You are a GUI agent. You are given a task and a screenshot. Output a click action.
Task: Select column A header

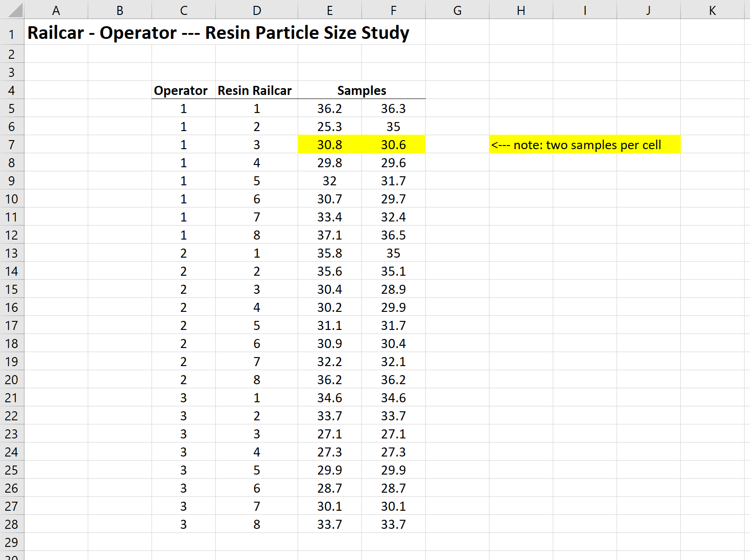tap(56, 9)
